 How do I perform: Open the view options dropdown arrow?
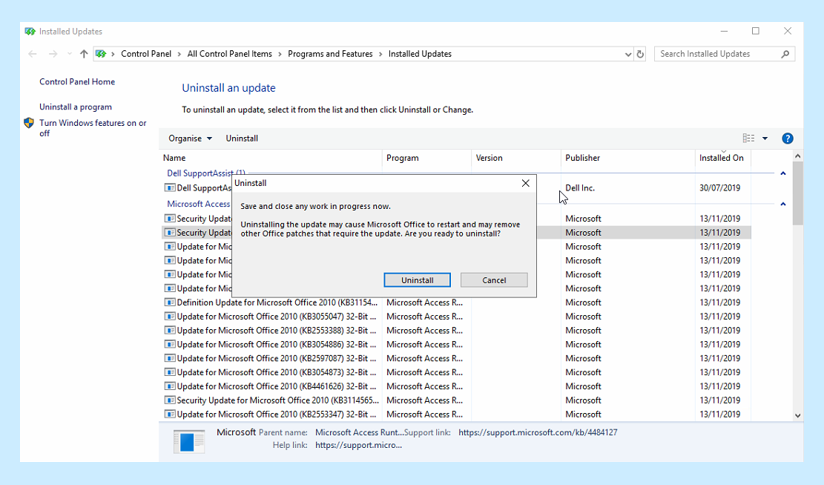[765, 138]
